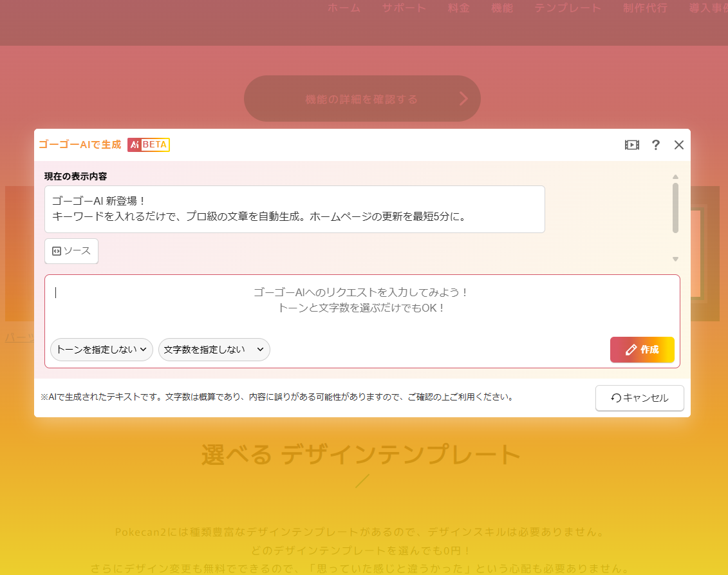The height and width of the screenshot is (575, 728).
Task: Click the AI disclaimer text starting ※AIで生成
Action: pos(277,397)
